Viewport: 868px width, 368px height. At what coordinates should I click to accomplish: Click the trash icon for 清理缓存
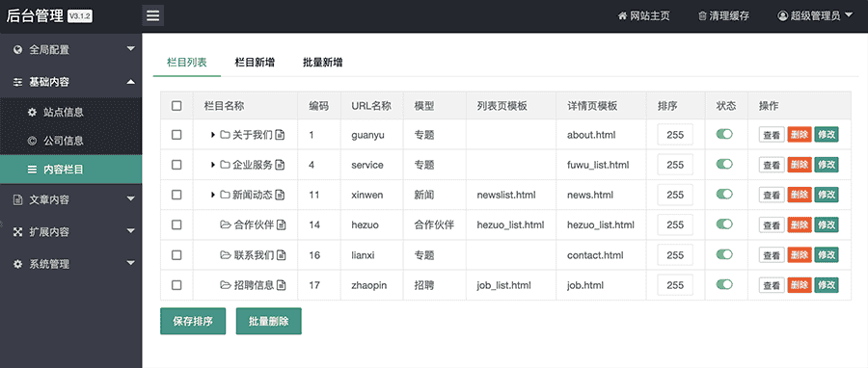(702, 16)
